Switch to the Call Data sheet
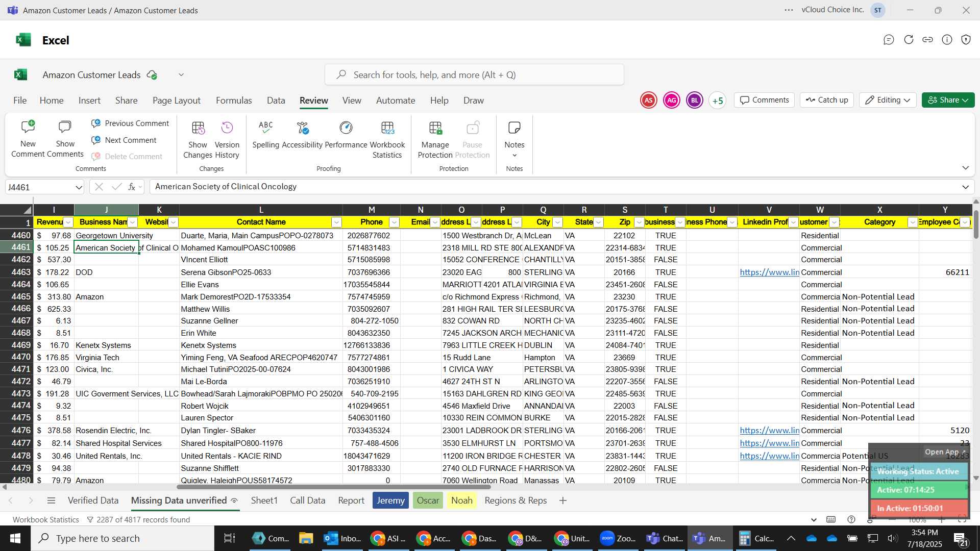This screenshot has width=980, height=551. click(x=308, y=500)
